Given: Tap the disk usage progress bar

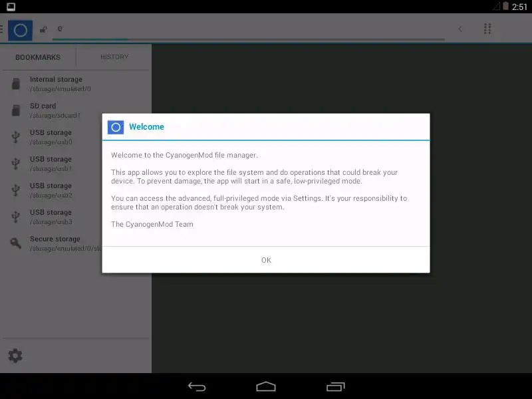Looking at the screenshot, I should click(x=248, y=39).
